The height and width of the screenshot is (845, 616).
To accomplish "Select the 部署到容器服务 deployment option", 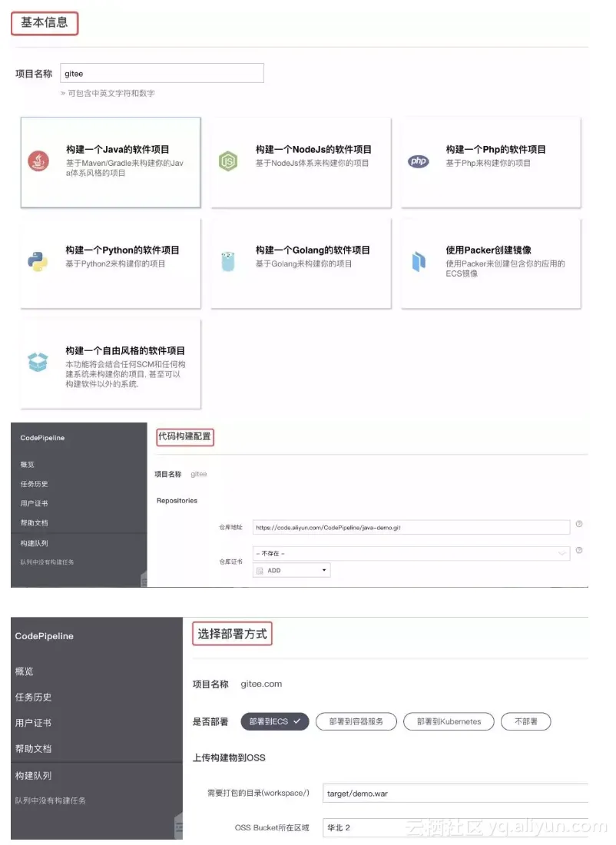I will pyautogui.click(x=356, y=721).
